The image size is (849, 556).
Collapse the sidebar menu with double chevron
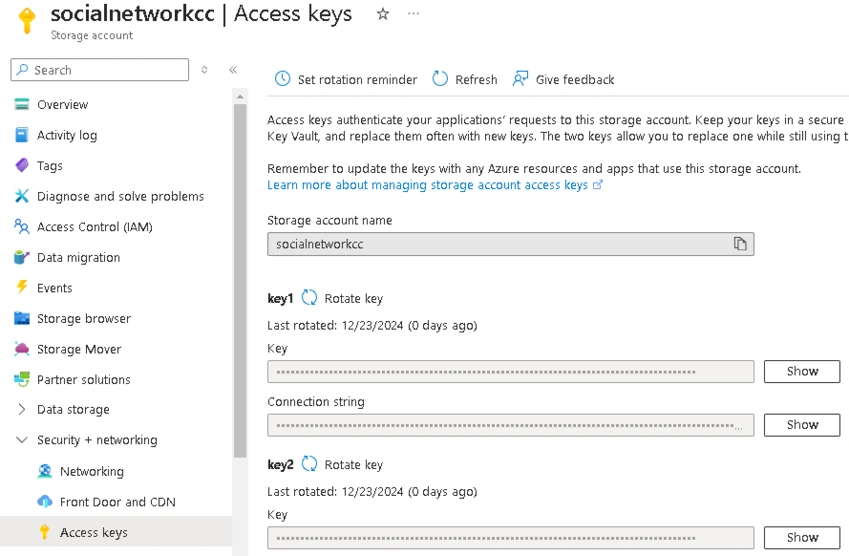(x=233, y=70)
